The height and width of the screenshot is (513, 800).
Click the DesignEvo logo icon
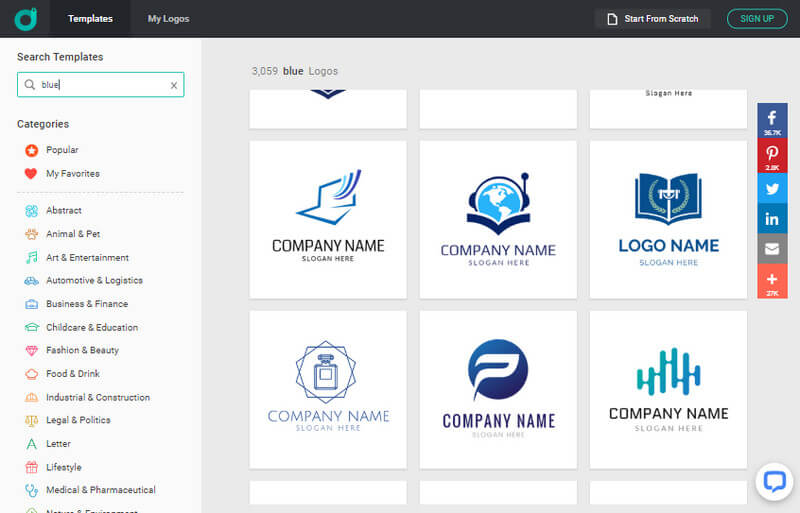click(x=26, y=18)
